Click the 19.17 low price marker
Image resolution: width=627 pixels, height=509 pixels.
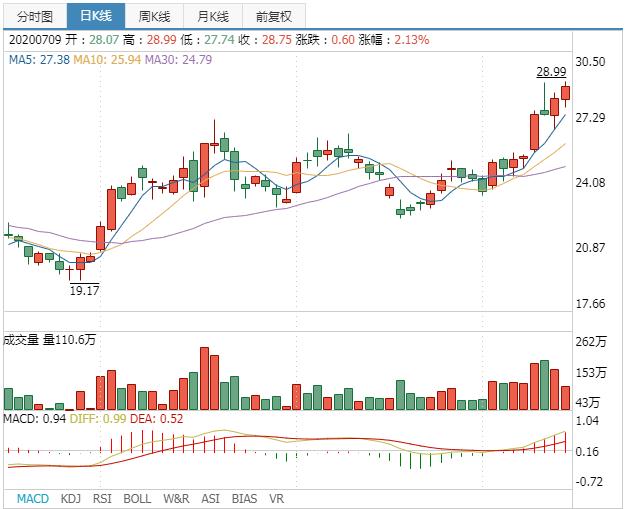pyautogui.click(x=84, y=291)
